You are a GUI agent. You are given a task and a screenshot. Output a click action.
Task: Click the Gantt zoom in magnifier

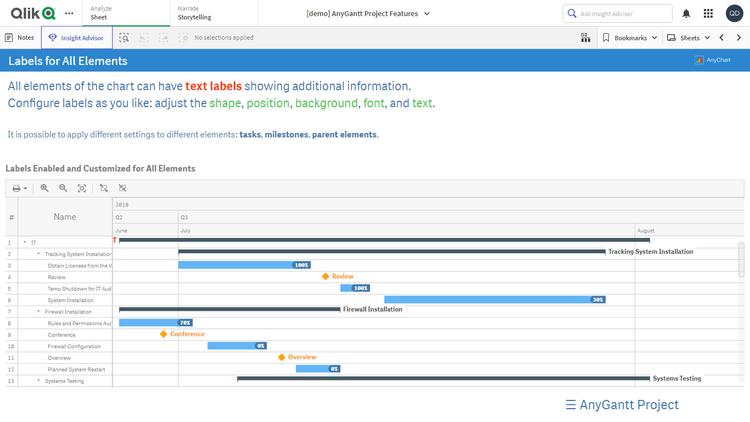click(x=44, y=188)
